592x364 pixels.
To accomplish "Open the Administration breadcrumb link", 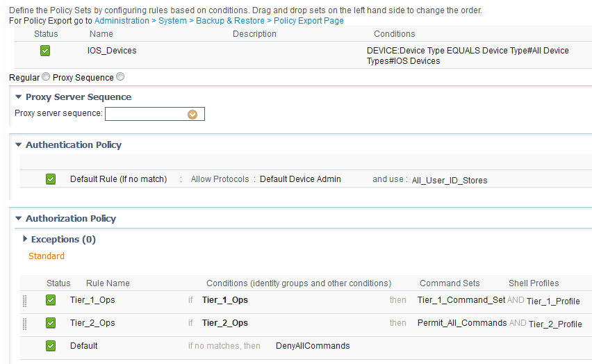I will 122,21.
